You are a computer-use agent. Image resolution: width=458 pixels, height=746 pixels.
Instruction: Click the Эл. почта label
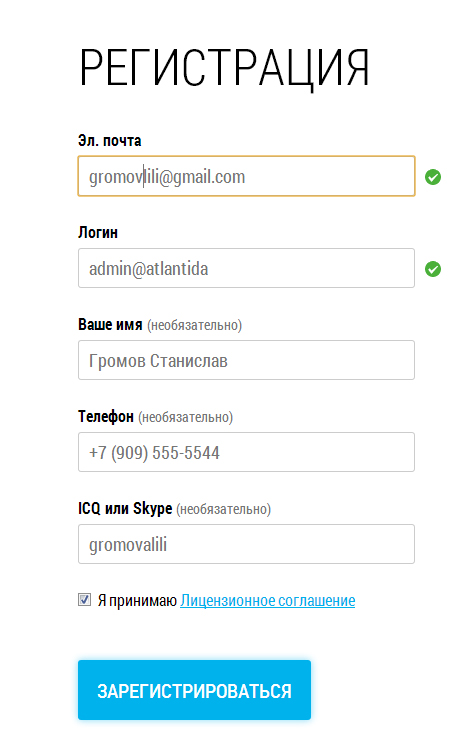coord(110,141)
